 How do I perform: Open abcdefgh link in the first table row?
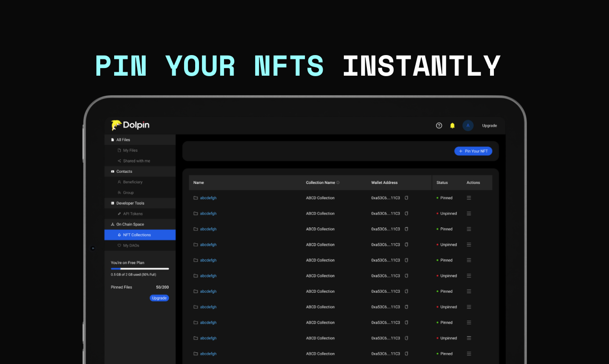[208, 198]
